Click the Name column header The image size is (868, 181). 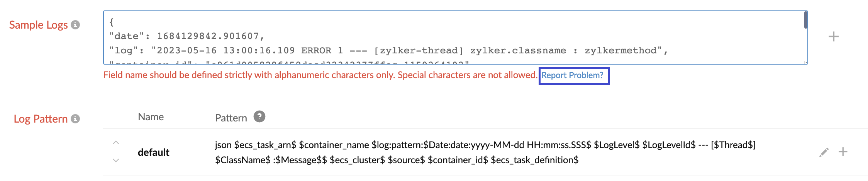click(151, 117)
